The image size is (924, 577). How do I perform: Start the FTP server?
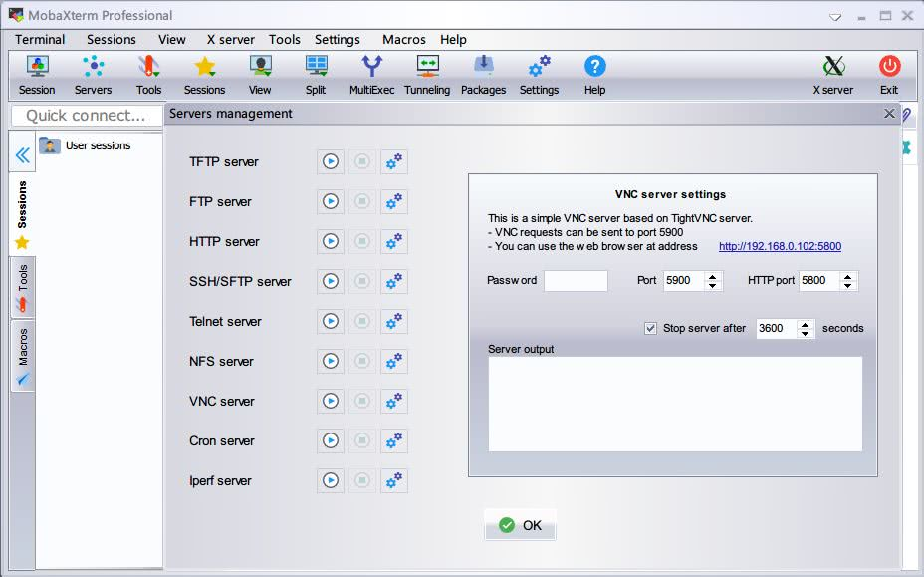[331, 201]
